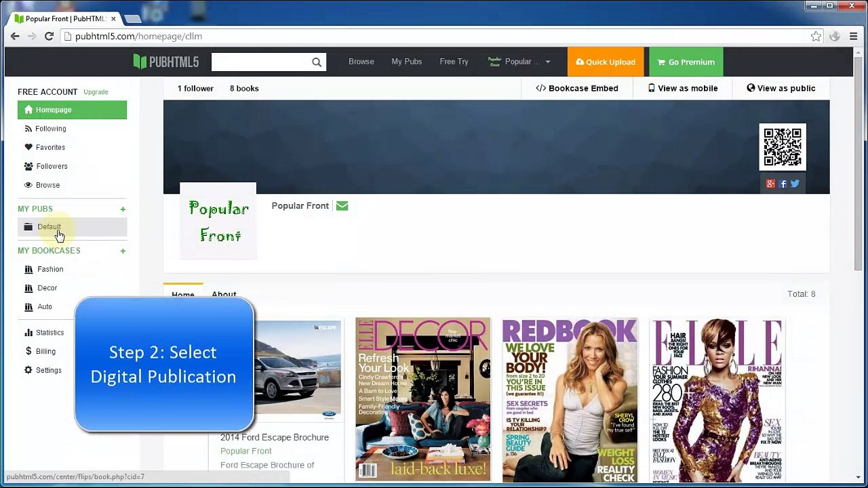The width and height of the screenshot is (868, 488).
Task: Open the Chrome menu icon
Action: (854, 37)
